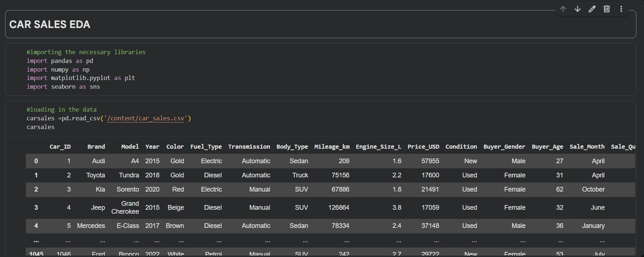Click the Sorento model cell
The image size is (644, 257).
(x=128, y=189)
